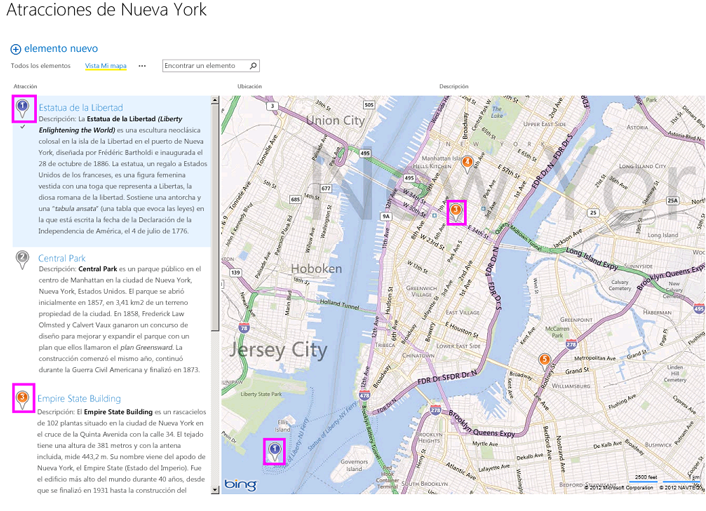Click the plus icon next to elemento nuevo
Viewport: 706px width, 511px height.
pyautogui.click(x=16, y=49)
